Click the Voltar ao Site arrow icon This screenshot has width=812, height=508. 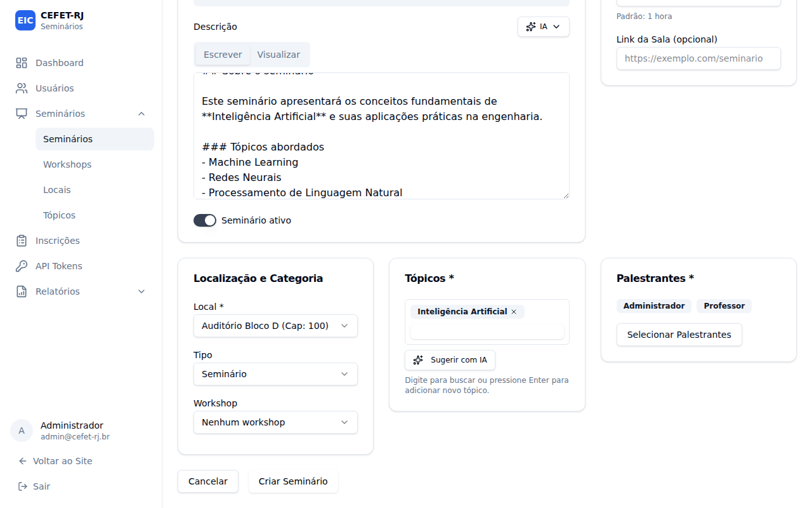23,461
